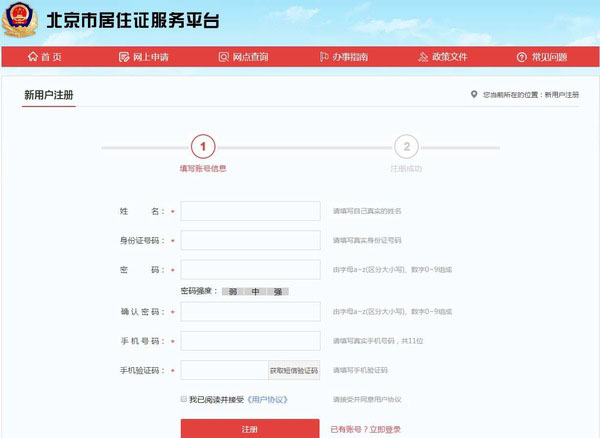Viewport: 600px width, 438px height.
Task: Click the police badge logo
Action: click(x=23, y=19)
